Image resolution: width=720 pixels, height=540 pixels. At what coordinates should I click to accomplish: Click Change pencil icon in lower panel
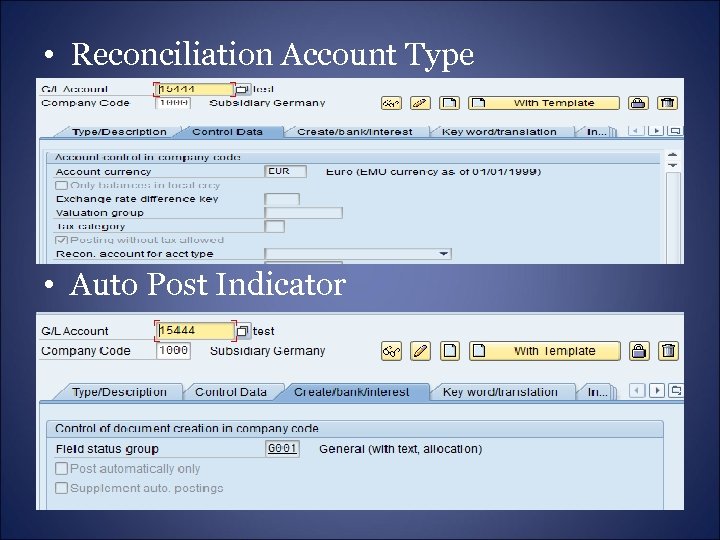point(421,351)
